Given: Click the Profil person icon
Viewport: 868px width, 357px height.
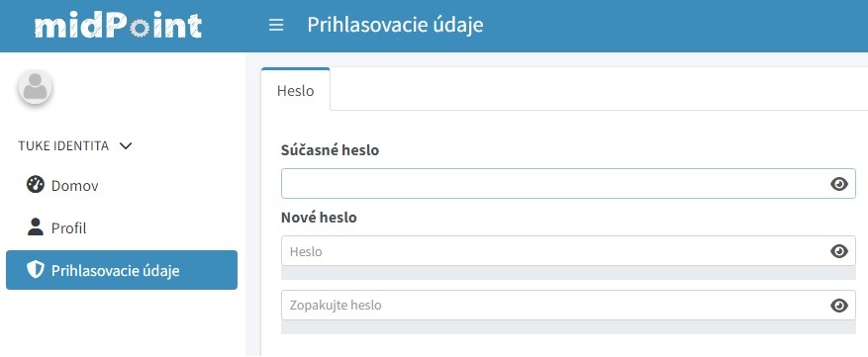Looking at the screenshot, I should point(36,226).
